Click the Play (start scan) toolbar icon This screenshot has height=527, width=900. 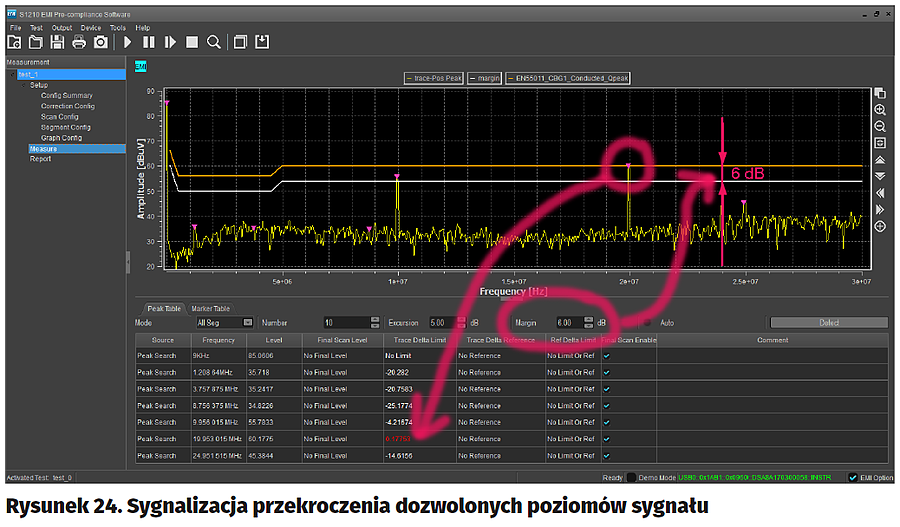click(x=127, y=43)
